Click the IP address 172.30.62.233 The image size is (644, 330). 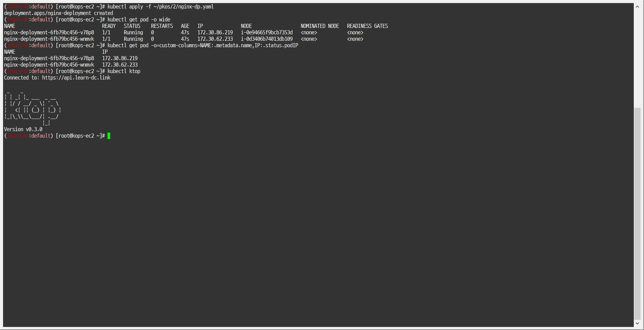(215, 39)
